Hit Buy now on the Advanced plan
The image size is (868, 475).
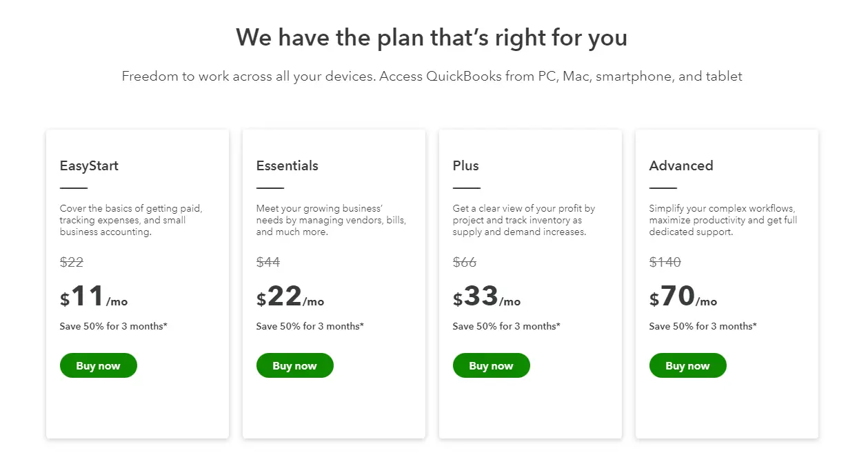pos(687,365)
